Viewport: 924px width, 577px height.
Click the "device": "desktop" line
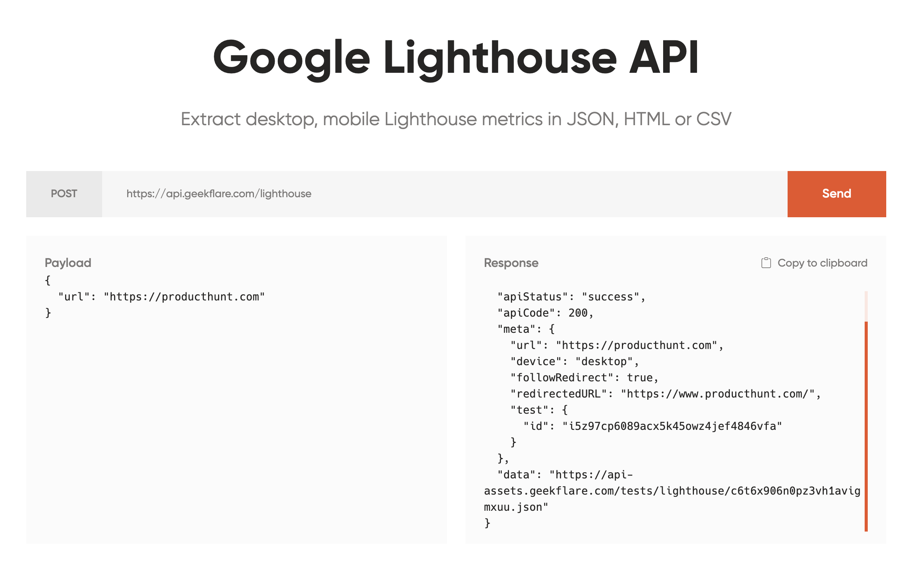click(x=575, y=361)
